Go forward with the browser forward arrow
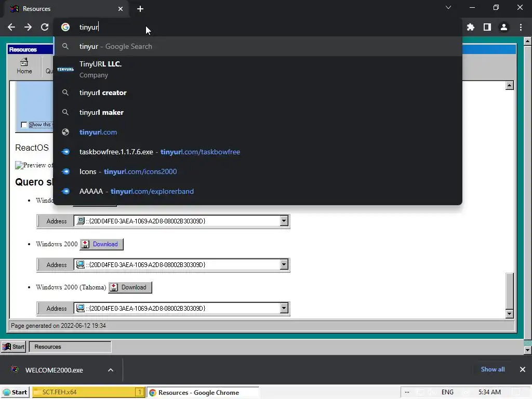The image size is (532, 399). 28,27
